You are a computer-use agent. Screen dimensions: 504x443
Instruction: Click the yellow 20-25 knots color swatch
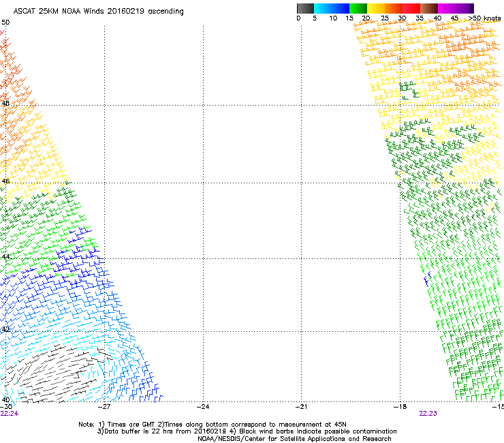(376, 8)
